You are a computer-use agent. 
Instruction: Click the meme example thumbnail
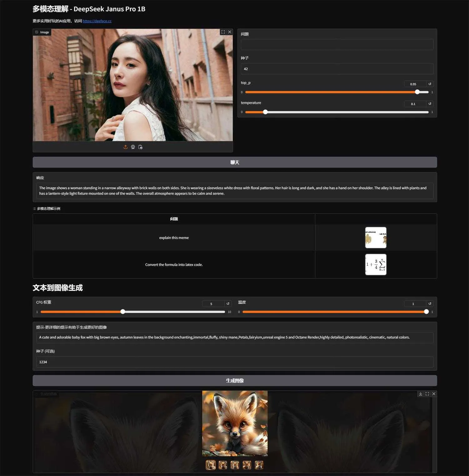tap(376, 238)
